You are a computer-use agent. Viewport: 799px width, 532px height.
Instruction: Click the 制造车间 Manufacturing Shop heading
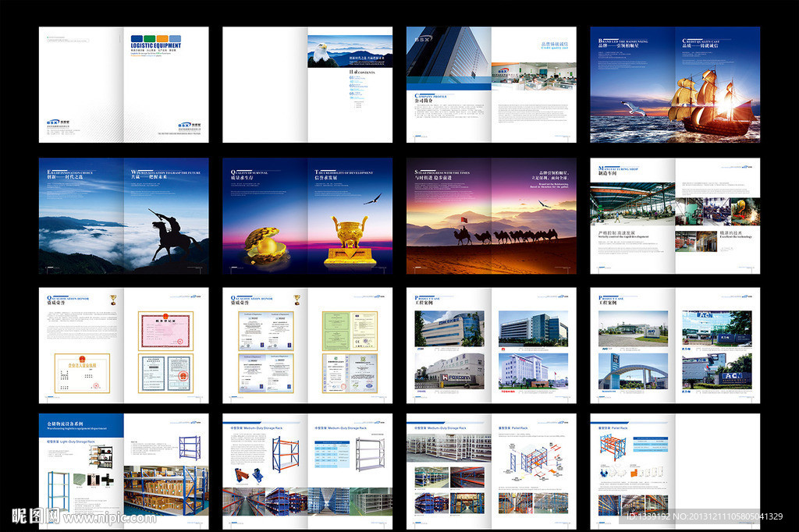tap(618, 171)
